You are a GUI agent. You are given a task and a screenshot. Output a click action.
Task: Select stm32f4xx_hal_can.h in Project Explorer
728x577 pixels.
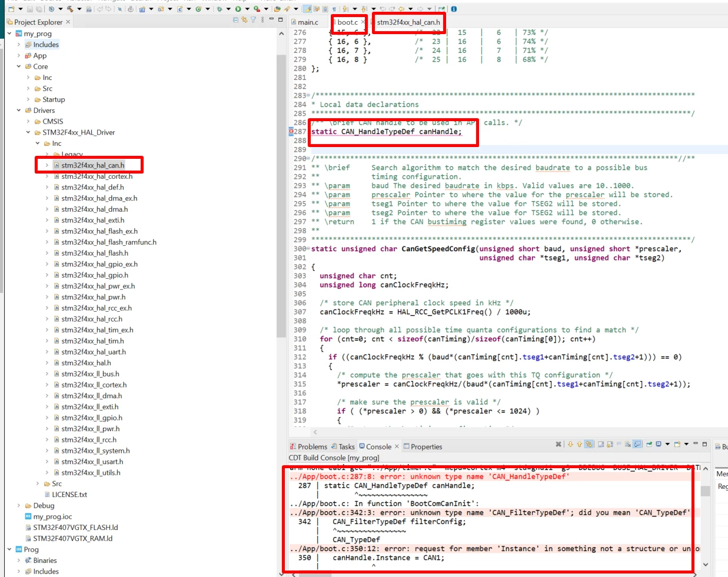(92, 165)
